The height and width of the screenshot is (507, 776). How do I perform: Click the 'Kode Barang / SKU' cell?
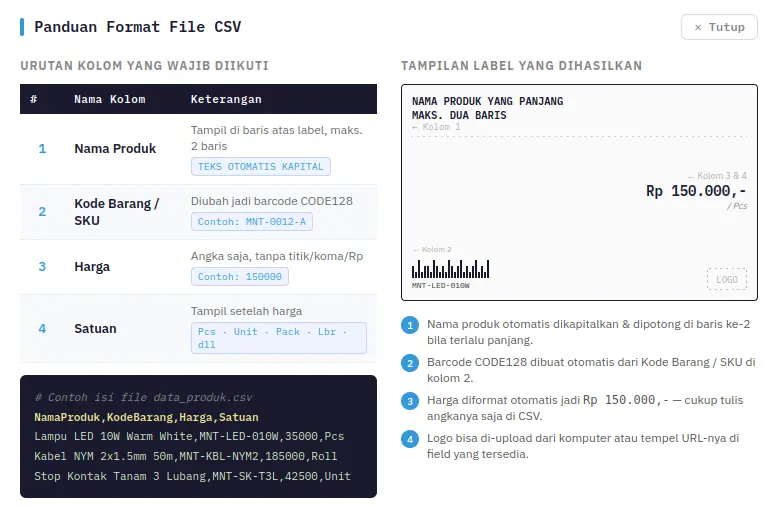(117, 212)
